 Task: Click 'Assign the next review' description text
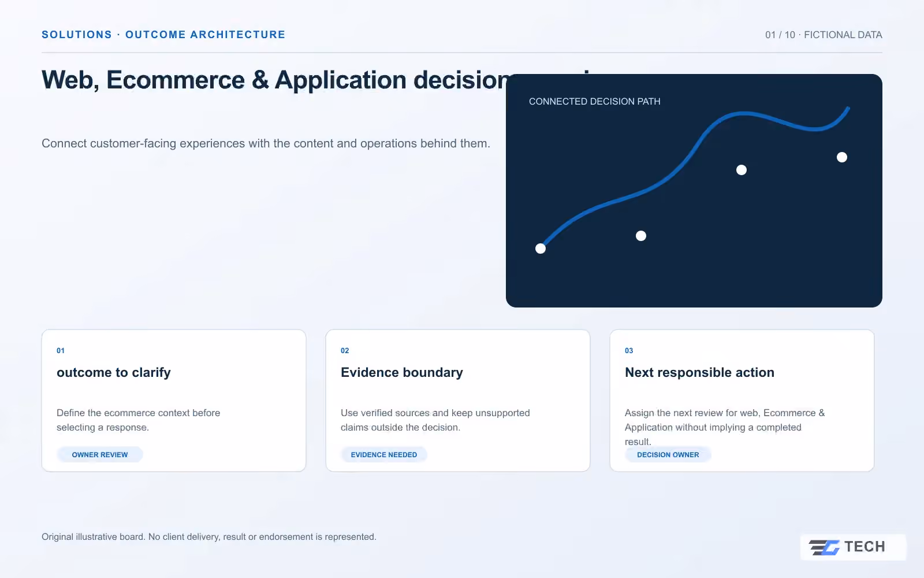coord(725,427)
